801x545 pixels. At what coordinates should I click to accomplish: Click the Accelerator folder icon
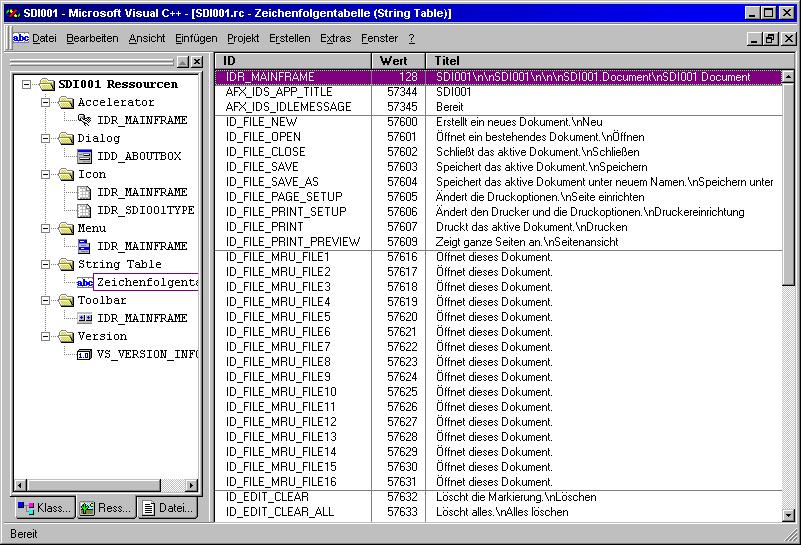click(66, 103)
